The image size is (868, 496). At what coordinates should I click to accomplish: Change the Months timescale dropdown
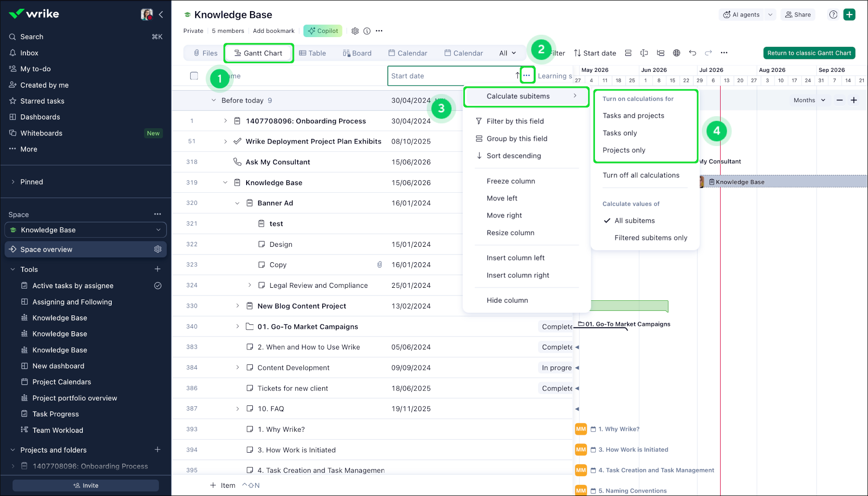point(809,100)
